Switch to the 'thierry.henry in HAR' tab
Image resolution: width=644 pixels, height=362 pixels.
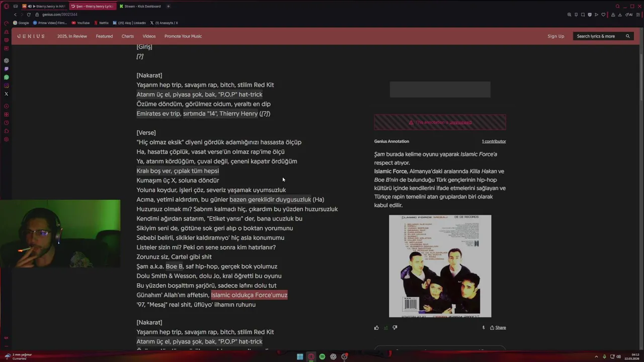pyautogui.click(x=44, y=6)
